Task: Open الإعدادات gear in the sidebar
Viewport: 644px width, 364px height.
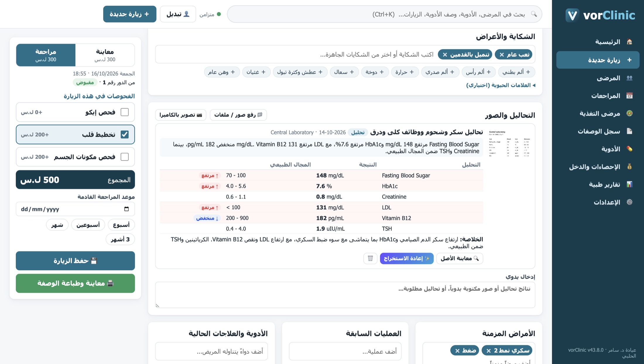Action: pos(629,202)
